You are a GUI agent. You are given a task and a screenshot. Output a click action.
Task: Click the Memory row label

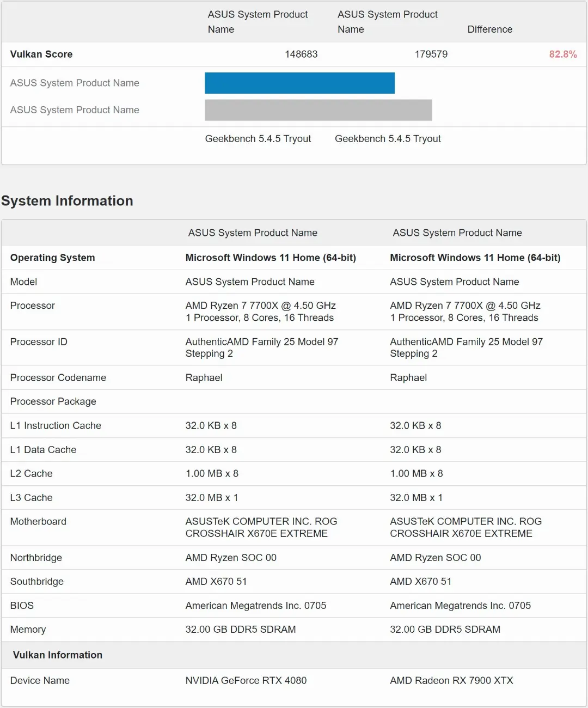pyautogui.click(x=28, y=629)
